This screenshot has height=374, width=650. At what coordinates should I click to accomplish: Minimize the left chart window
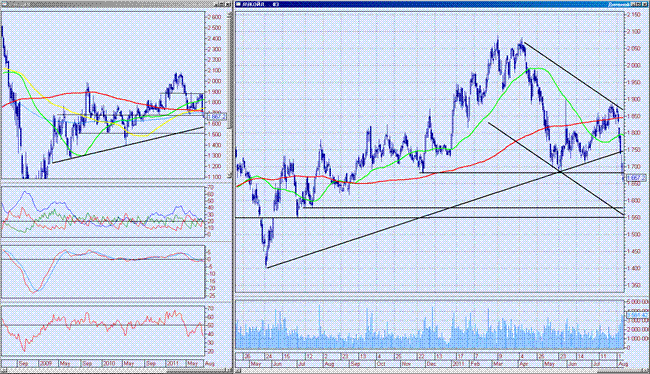click(x=217, y=4)
